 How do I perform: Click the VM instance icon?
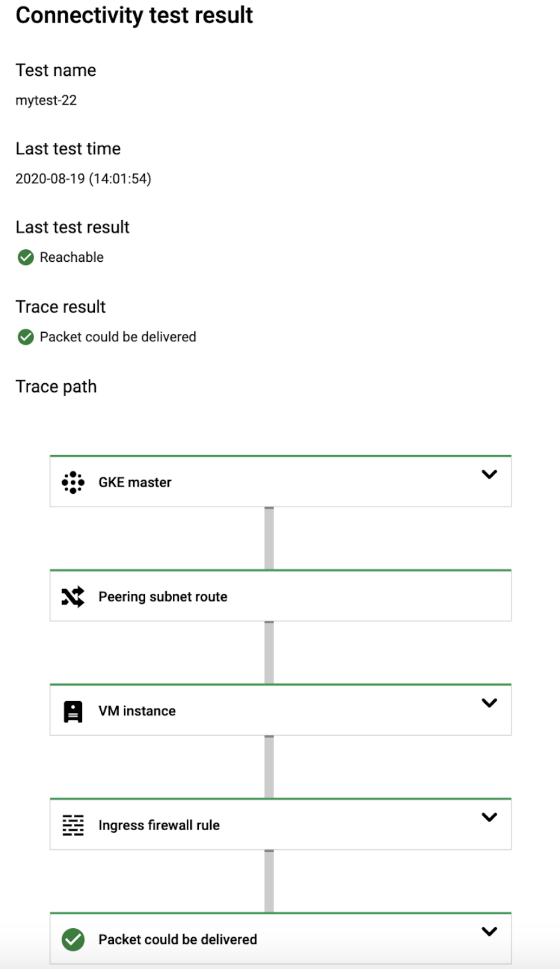tap(73, 710)
